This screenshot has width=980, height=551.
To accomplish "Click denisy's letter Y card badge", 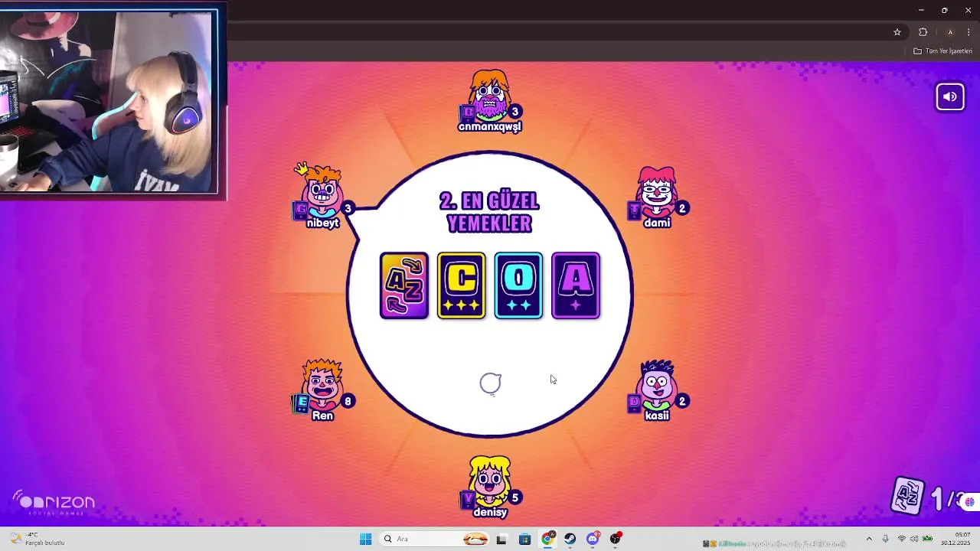I will [x=468, y=500].
